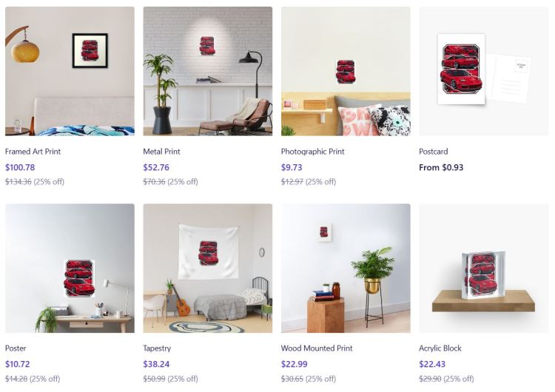This screenshot has height=392, width=555.
Task: Click the Photographic Print title link
Action: click(x=313, y=152)
